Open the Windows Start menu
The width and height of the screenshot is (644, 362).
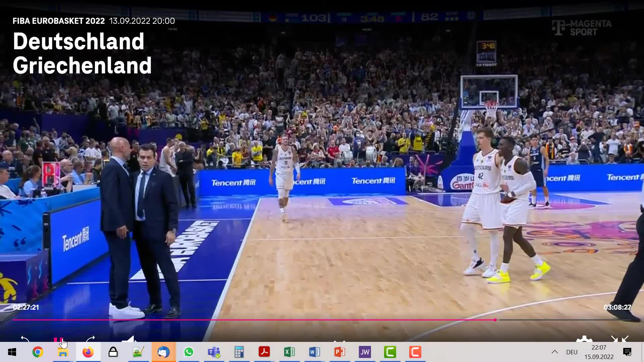coord(12,352)
